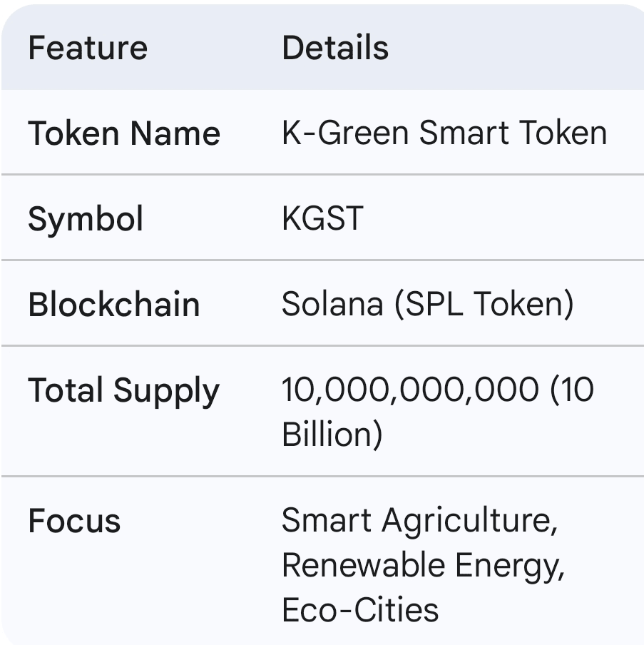Click the KGST symbol value
This screenshot has width=644, height=645.
(x=322, y=218)
